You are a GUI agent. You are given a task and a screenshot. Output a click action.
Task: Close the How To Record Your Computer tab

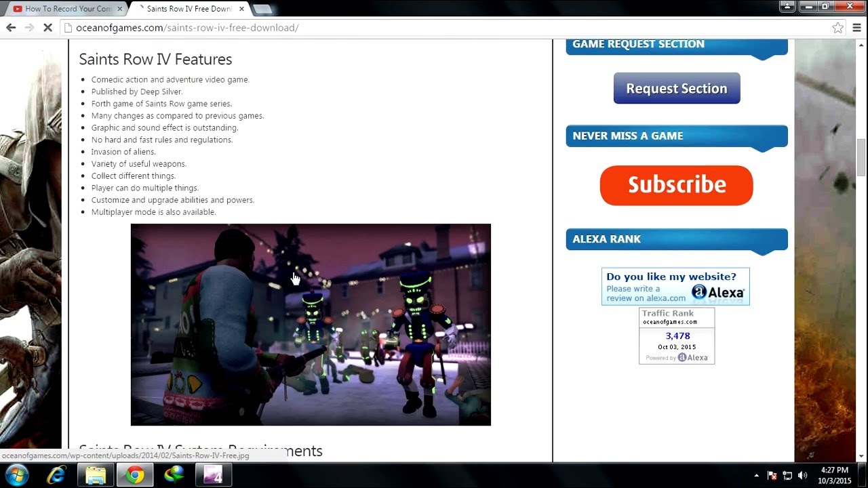pyautogui.click(x=120, y=9)
